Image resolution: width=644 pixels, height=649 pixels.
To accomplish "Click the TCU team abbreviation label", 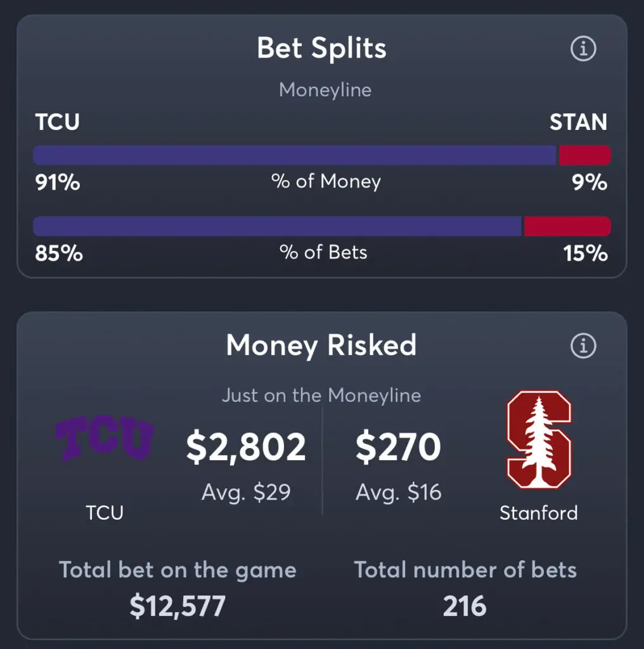I will tap(57, 122).
